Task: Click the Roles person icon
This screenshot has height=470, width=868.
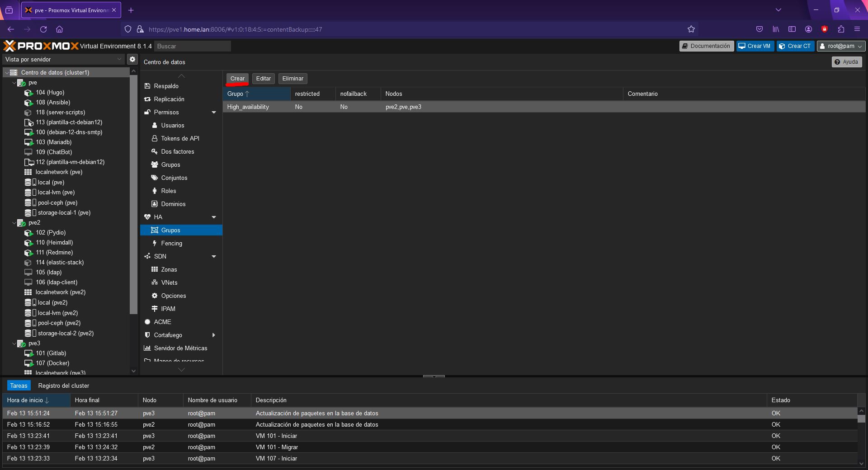Action: 155,191
